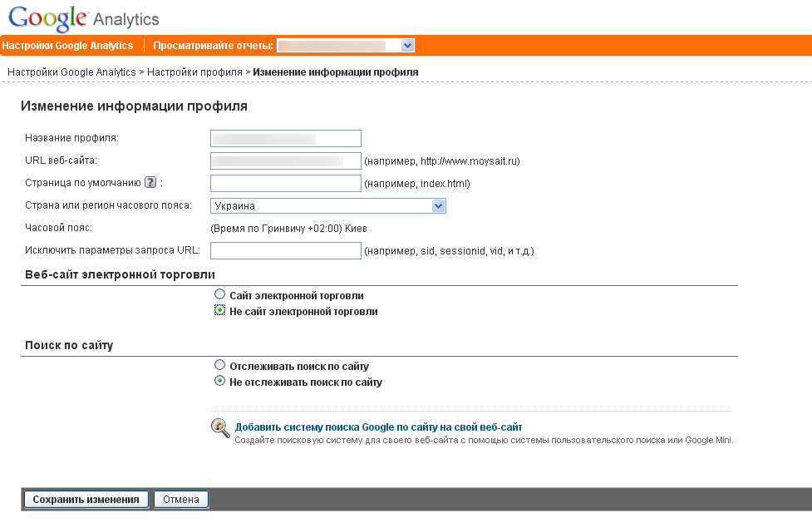
Task: Select 'Не отслеживать поиск по сайту' option
Action: 219,382
